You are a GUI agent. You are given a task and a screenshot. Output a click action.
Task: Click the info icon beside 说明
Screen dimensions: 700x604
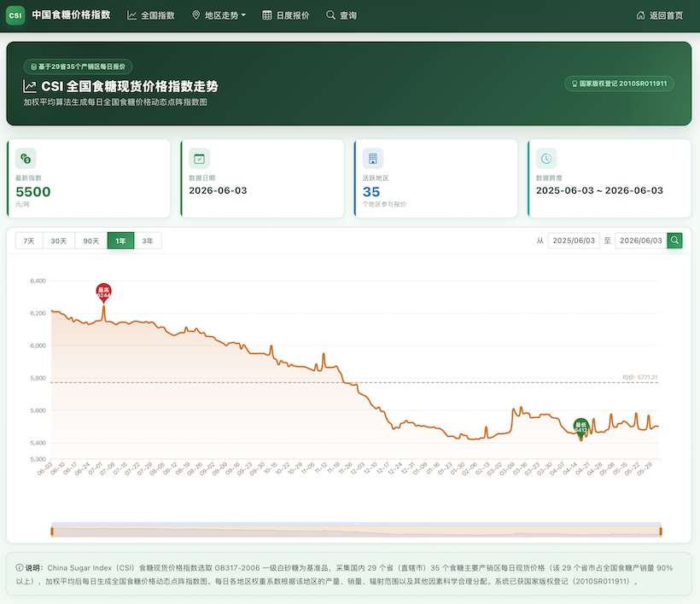[20, 568]
